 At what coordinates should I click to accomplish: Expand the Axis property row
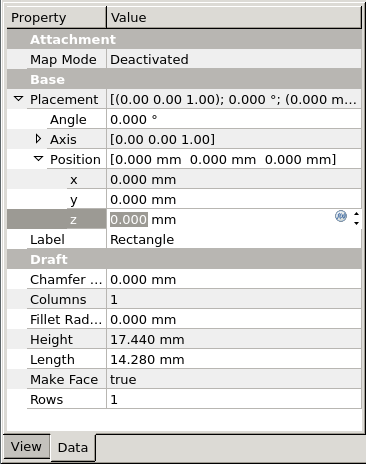(38, 139)
